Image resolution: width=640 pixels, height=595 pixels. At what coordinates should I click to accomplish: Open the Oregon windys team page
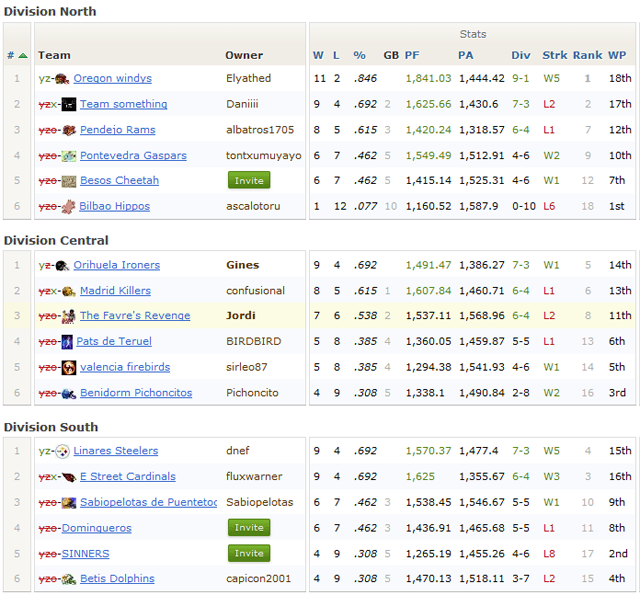(x=113, y=78)
